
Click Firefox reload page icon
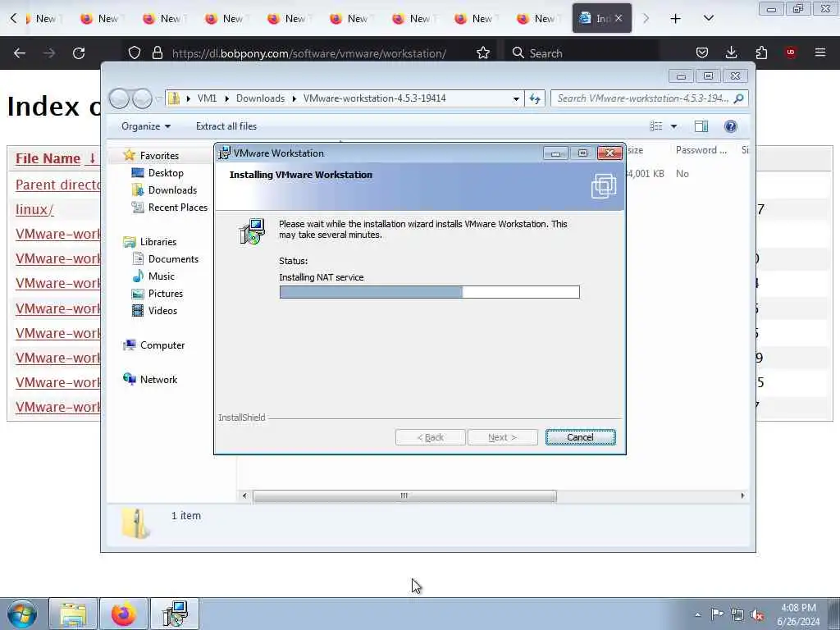click(x=79, y=53)
